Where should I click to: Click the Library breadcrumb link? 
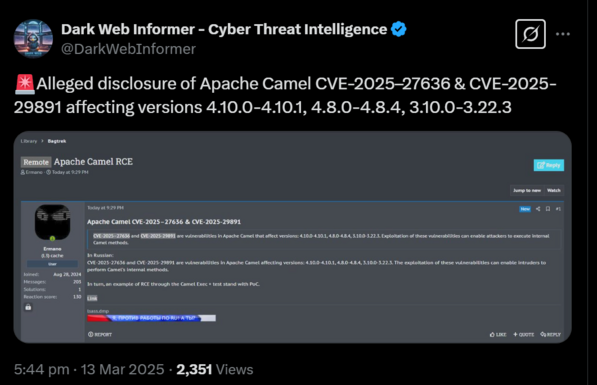[x=29, y=141]
